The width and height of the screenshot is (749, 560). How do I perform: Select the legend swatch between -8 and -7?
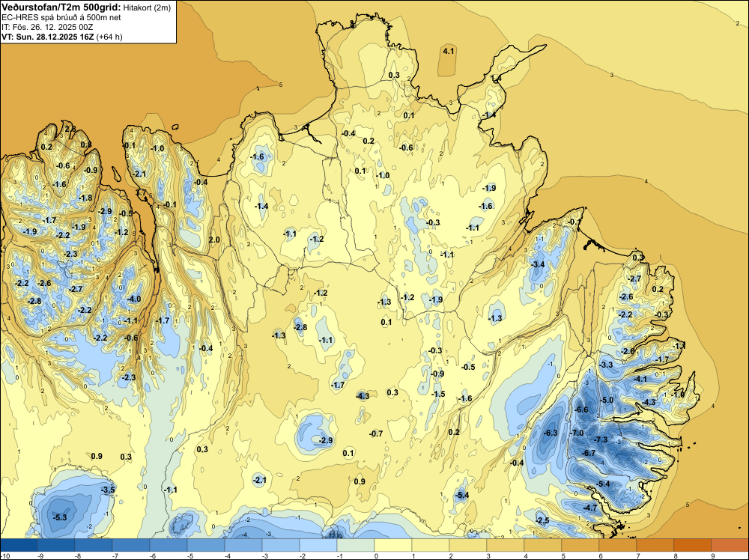pos(94,545)
